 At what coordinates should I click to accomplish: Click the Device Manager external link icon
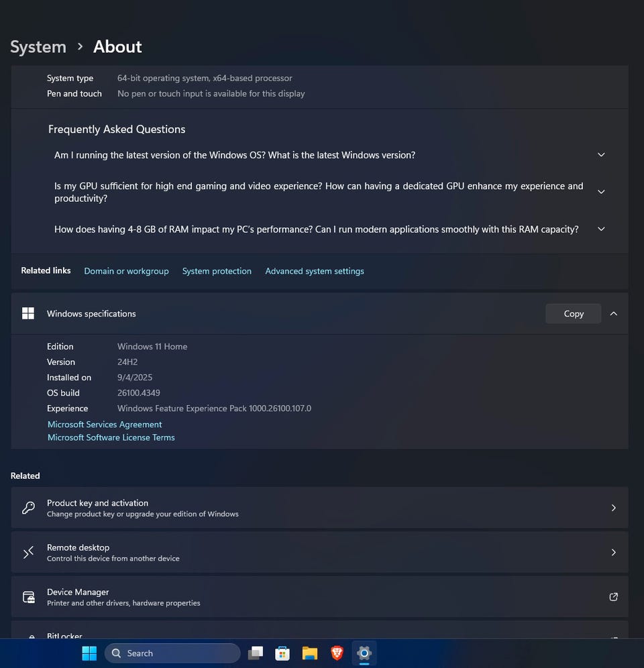point(613,597)
